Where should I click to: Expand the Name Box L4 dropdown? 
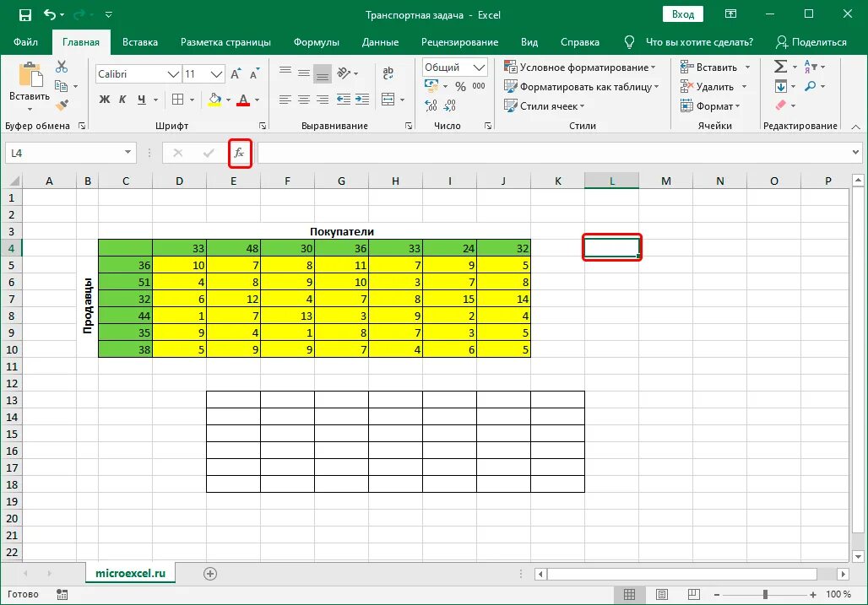[127, 153]
